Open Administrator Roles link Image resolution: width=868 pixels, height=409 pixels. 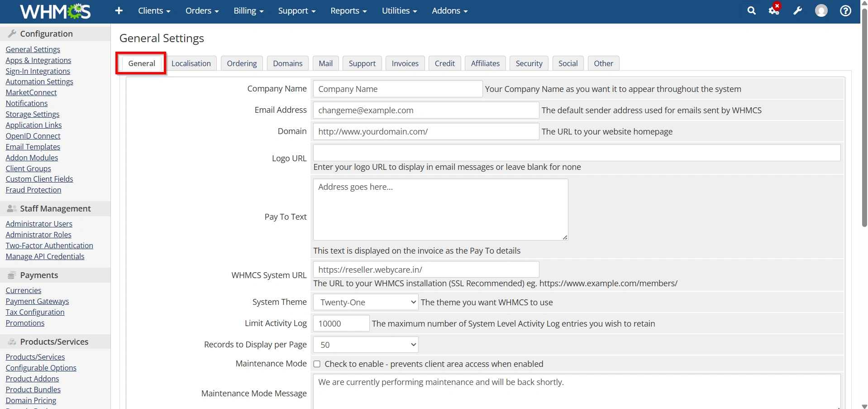[x=38, y=235]
